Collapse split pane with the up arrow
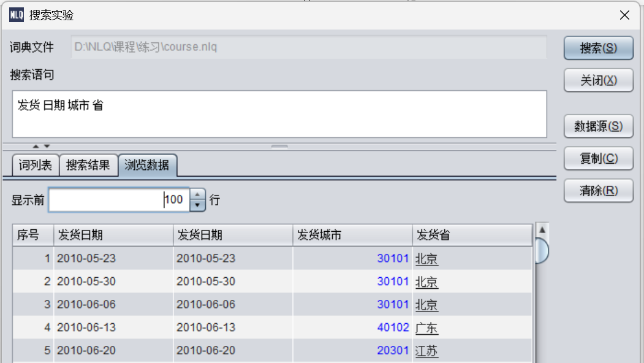644x363 pixels. pyautogui.click(x=36, y=146)
